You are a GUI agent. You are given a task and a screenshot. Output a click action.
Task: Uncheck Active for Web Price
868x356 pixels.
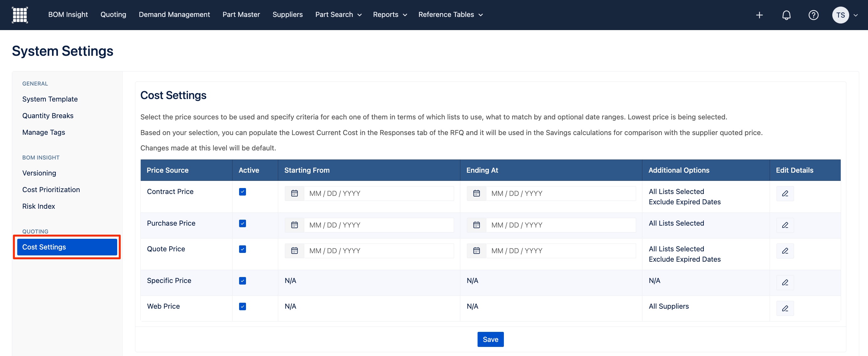click(242, 306)
